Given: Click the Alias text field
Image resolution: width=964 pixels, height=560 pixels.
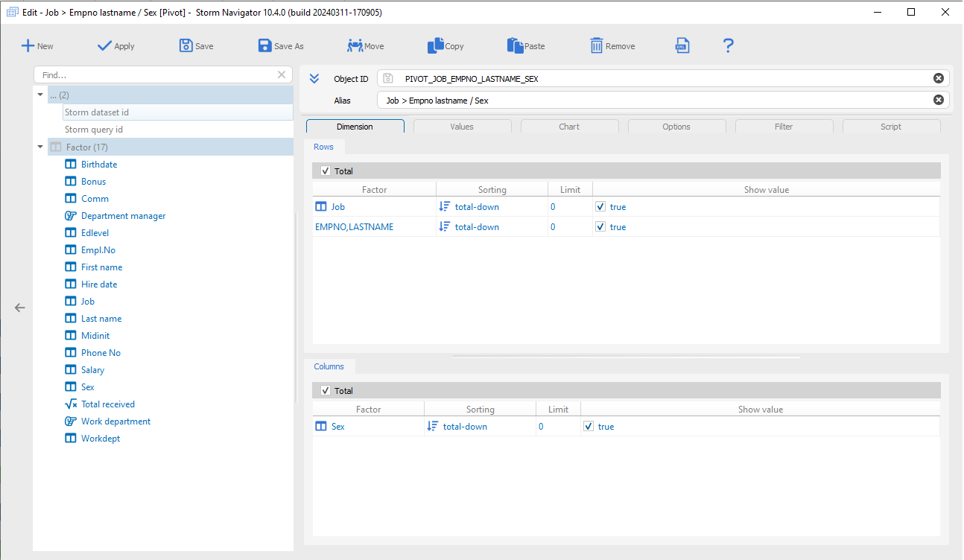Looking at the screenshot, I should point(663,100).
